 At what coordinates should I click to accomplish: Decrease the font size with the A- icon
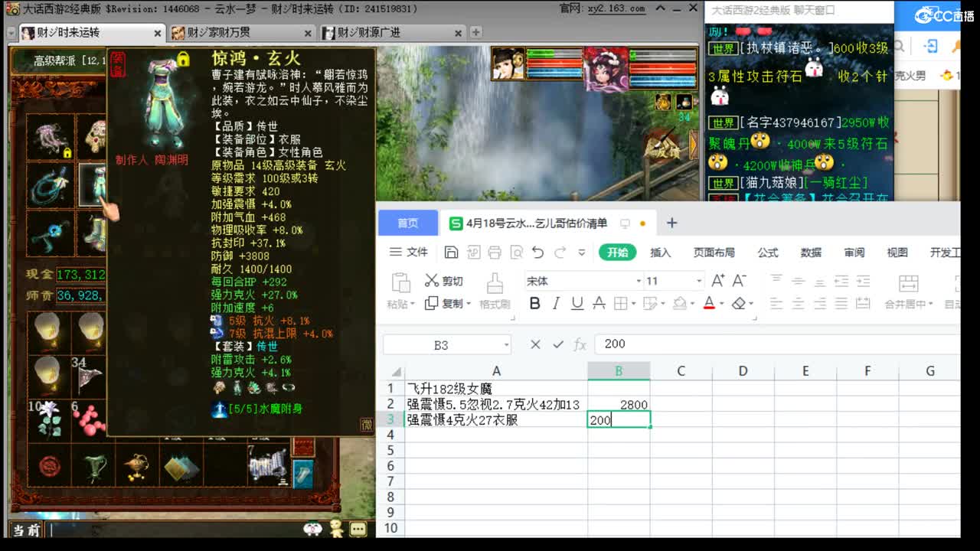point(740,281)
